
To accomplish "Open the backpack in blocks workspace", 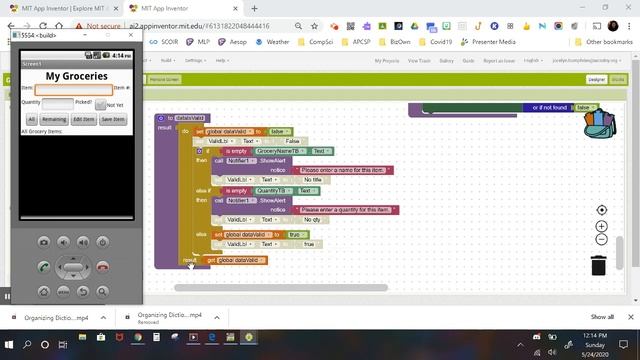I will [600, 124].
